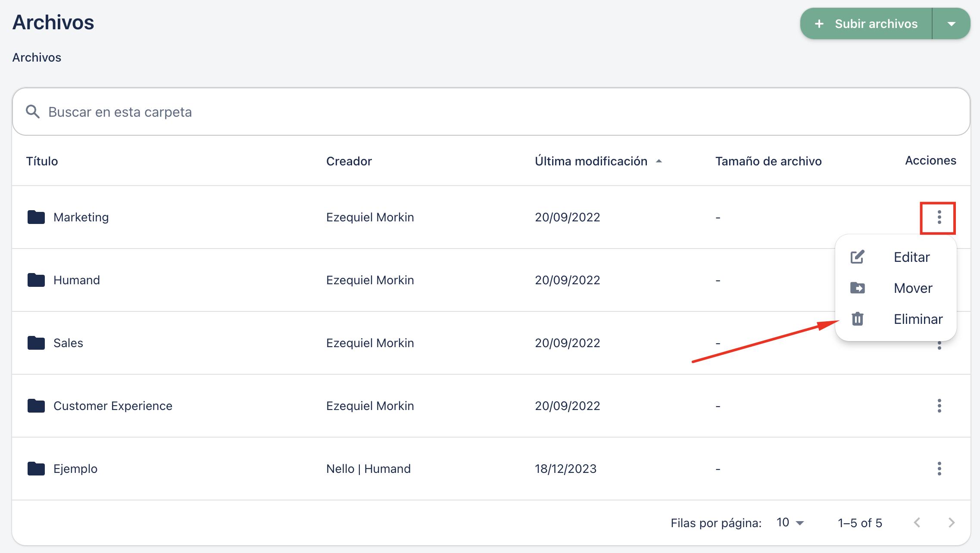Click the Humand folder icon
Screen dimensions: 980x553
[x=36, y=280]
